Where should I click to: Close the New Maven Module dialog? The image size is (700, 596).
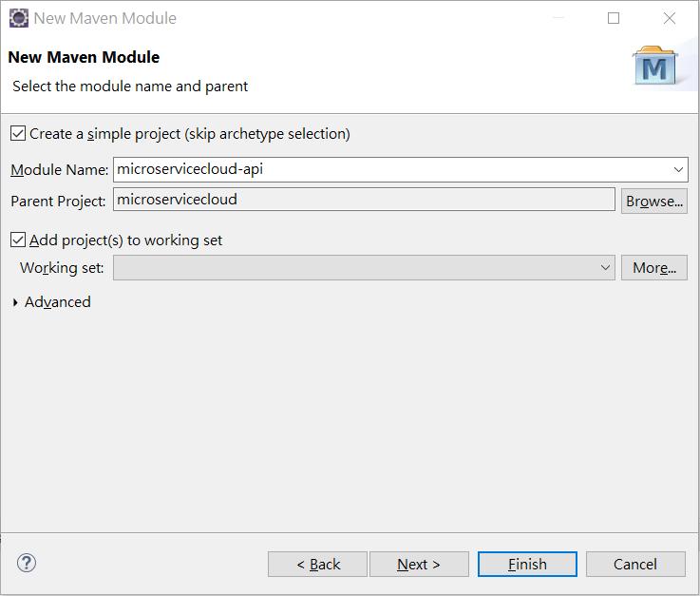670,18
